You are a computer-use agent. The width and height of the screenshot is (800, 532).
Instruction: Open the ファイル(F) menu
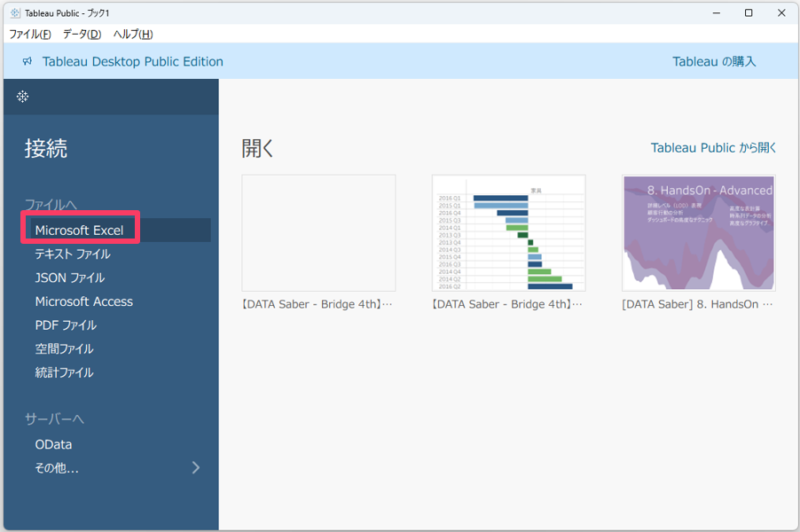pos(30,35)
